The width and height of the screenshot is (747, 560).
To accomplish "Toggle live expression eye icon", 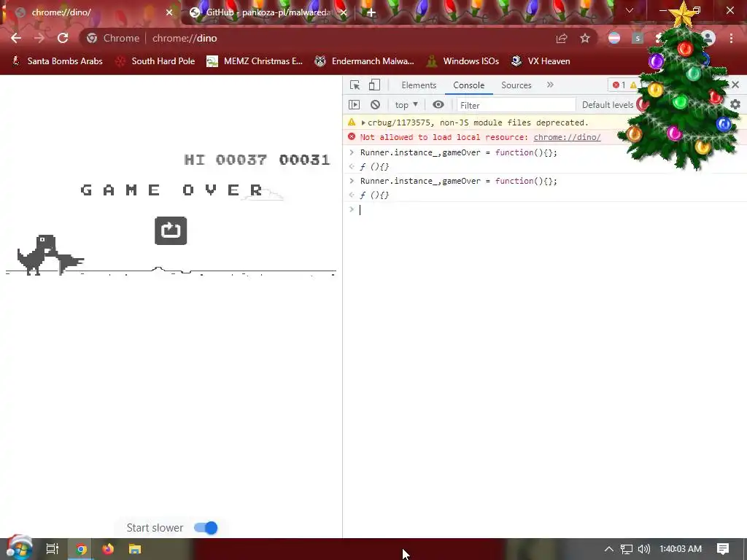I will (438, 105).
